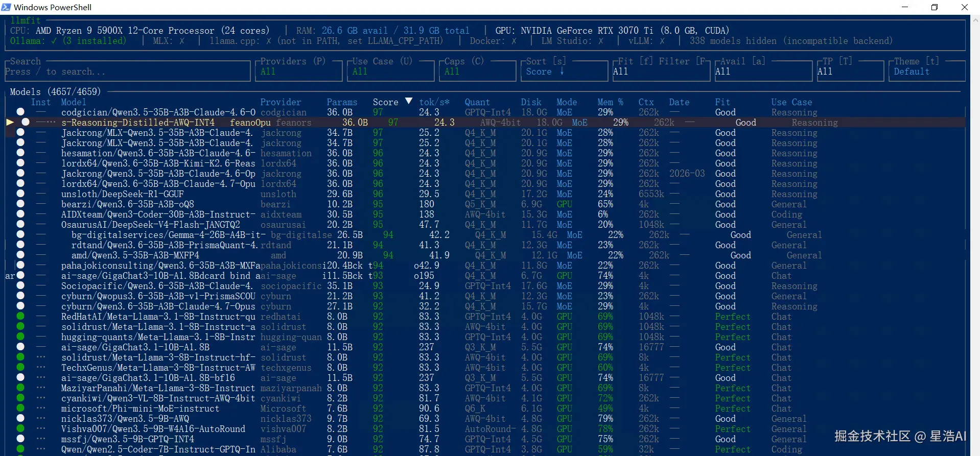
Task: Select the AIDXteam/Qwen3-Coder-30B-A3B-Instruct row
Action: (485, 214)
